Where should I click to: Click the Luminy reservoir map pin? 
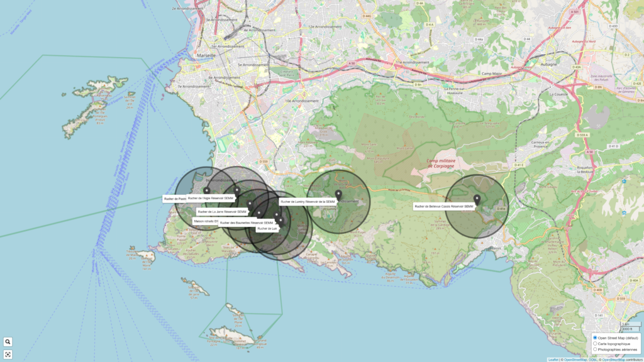pyautogui.click(x=338, y=194)
